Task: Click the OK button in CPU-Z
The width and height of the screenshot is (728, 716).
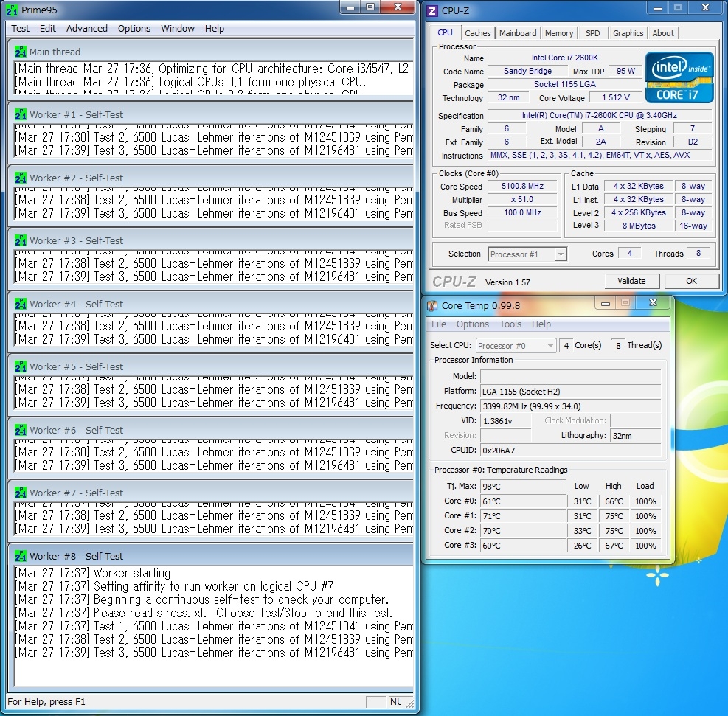Action: (691, 281)
